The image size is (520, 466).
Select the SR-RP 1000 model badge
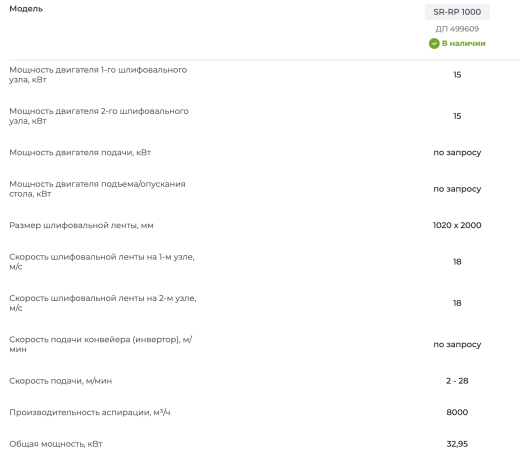457,12
